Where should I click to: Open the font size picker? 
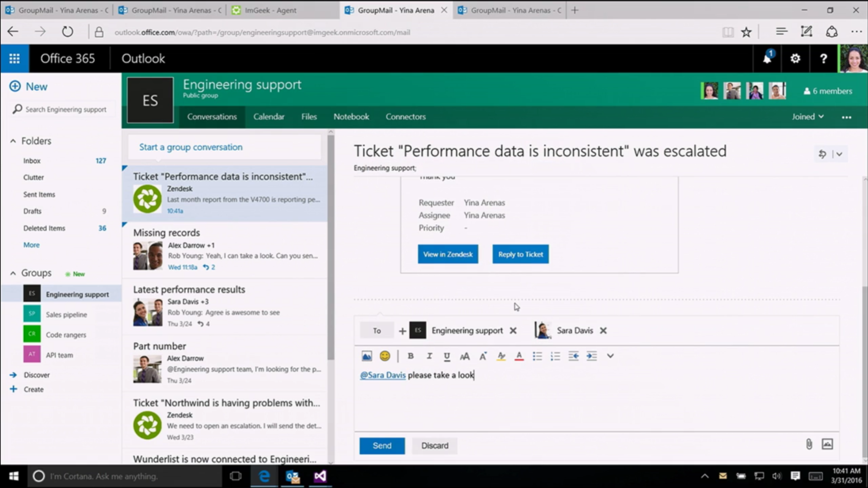click(465, 356)
